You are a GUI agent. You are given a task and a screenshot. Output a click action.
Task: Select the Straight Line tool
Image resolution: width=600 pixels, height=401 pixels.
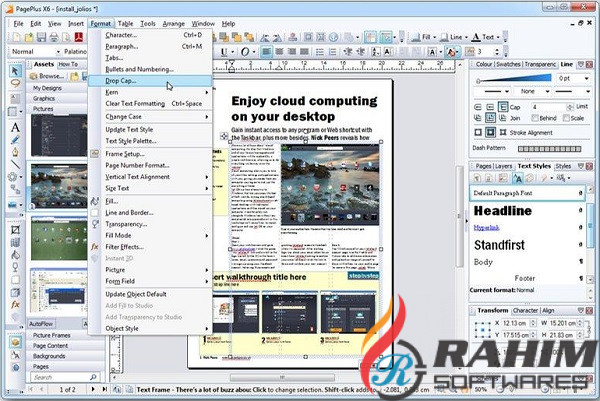[15, 164]
